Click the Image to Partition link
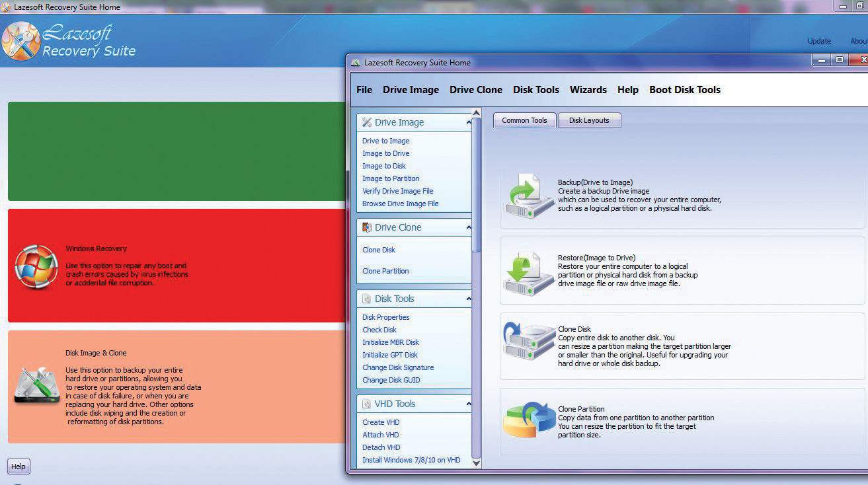868x485 pixels. (391, 178)
